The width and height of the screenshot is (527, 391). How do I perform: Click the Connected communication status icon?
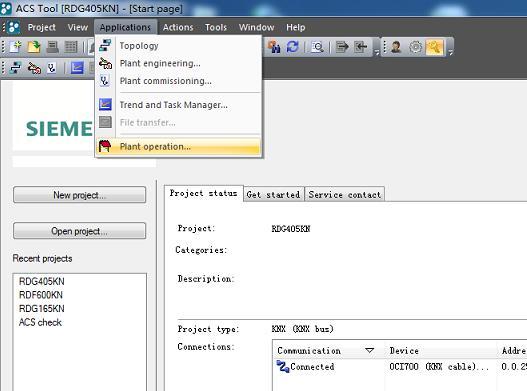pyautogui.click(x=283, y=366)
